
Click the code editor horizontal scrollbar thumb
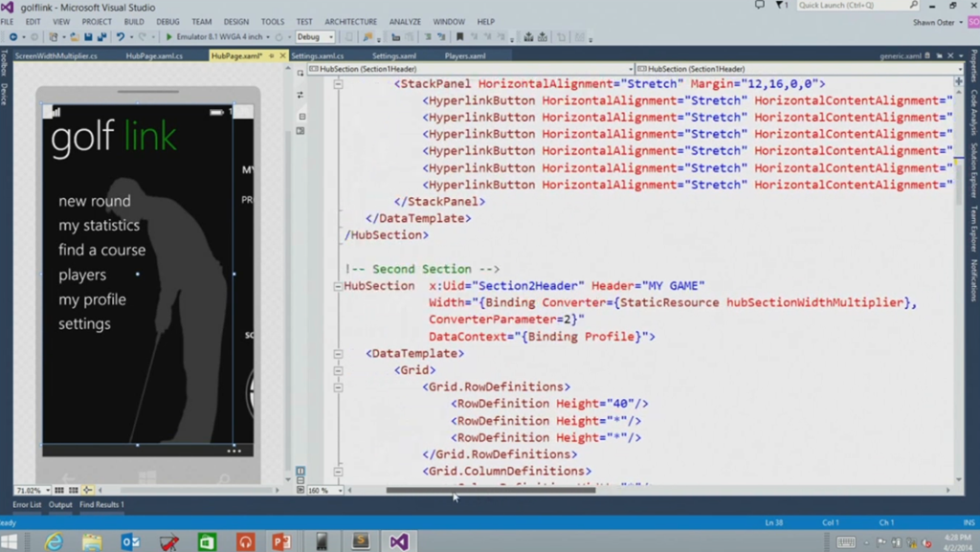491,490
